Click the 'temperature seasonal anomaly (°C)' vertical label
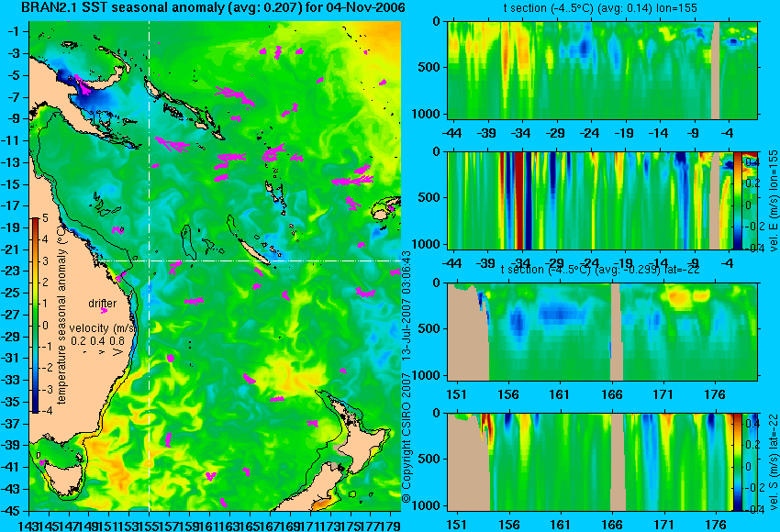 (x=61, y=316)
